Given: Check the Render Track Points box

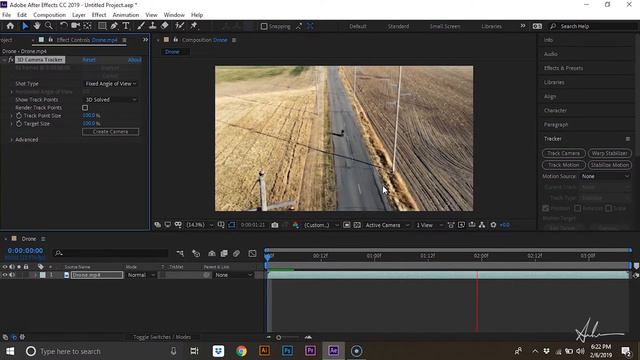Looking at the screenshot, I should (85, 108).
